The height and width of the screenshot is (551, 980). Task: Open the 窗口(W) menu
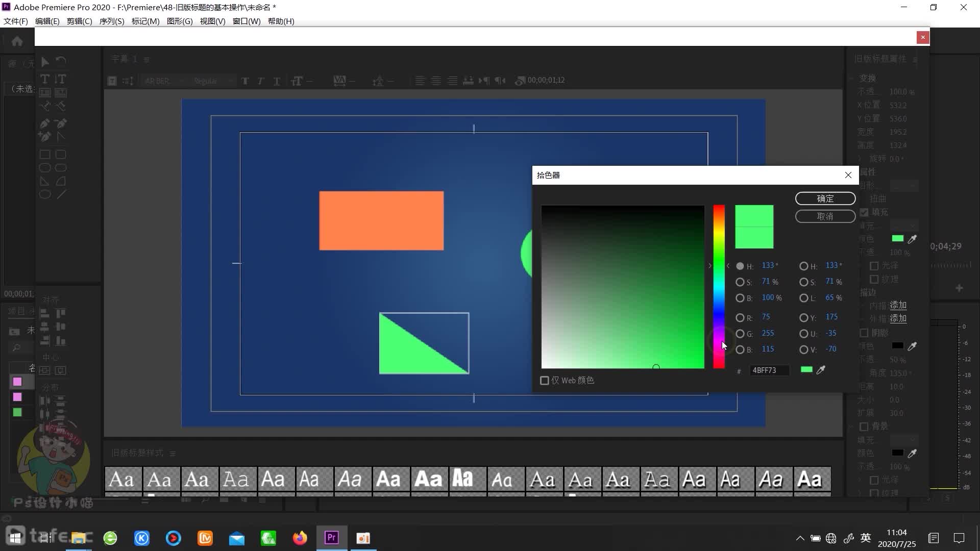(247, 21)
